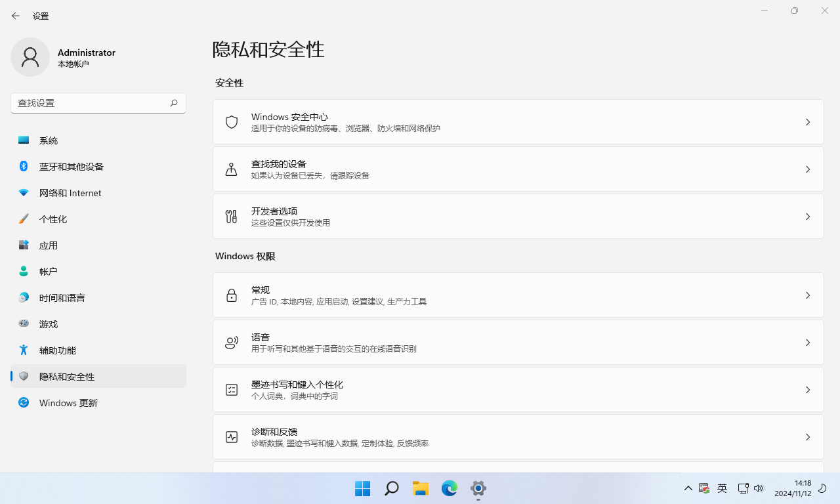Click the Wi-Fi icon beside 网络和 Internet
Screen dimensions: 840x504
click(24, 192)
